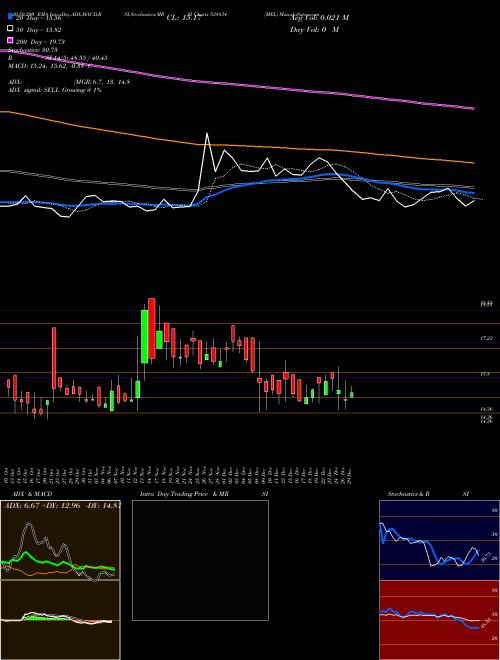Select the '50 Day - 15.82' legend text
The image size is (500, 660).
[39, 30]
